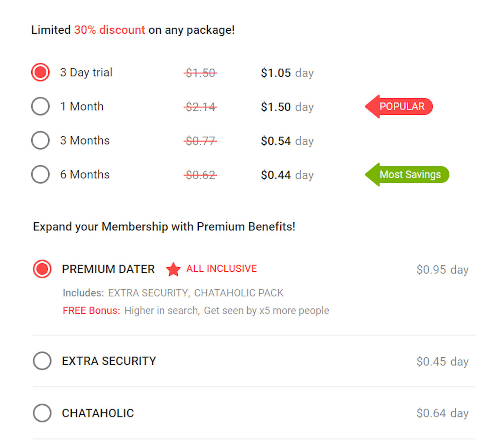Image resolution: width=504 pixels, height=440 pixels.
Task: Click the EXTRA SECURITY title text
Action: coord(109,361)
